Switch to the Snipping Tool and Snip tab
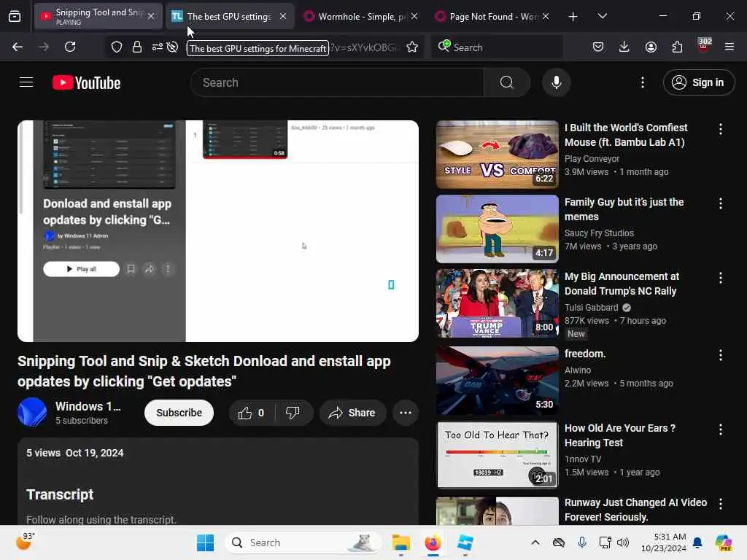 98,16
